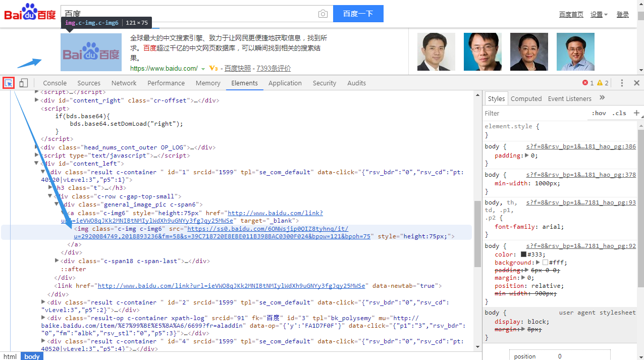The height and width of the screenshot is (360, 644).
Task: Expand the padding shorthand triangle
Action: (527, 156)
